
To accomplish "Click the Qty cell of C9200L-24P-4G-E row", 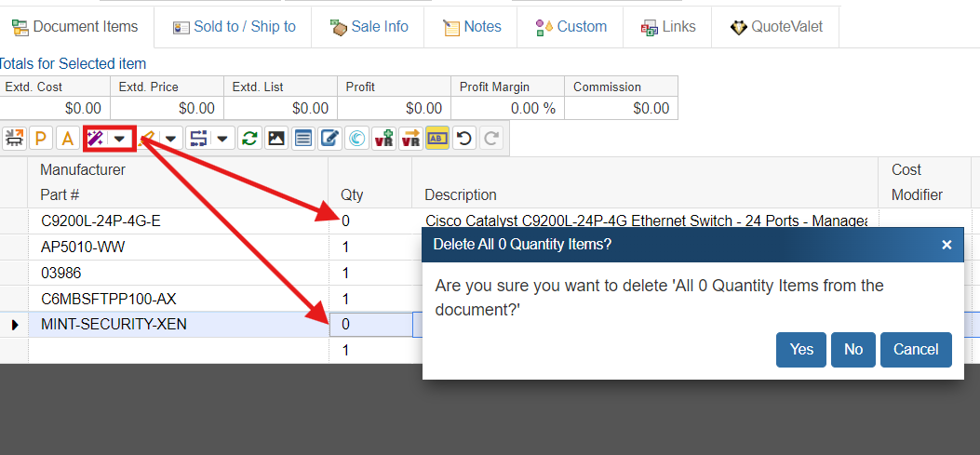I will [370, 221].
